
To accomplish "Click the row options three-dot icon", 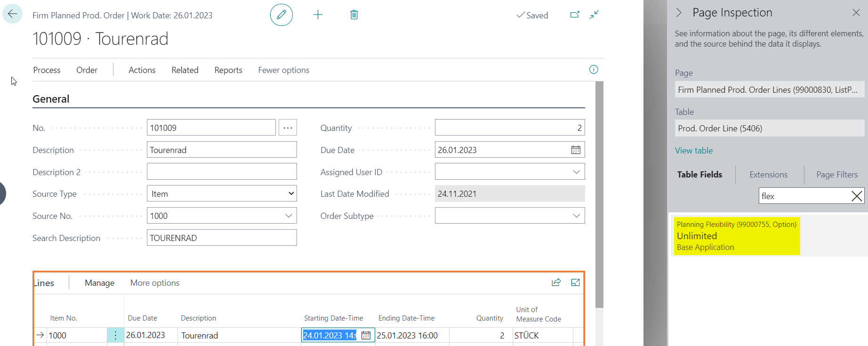I will pos(115,335).
